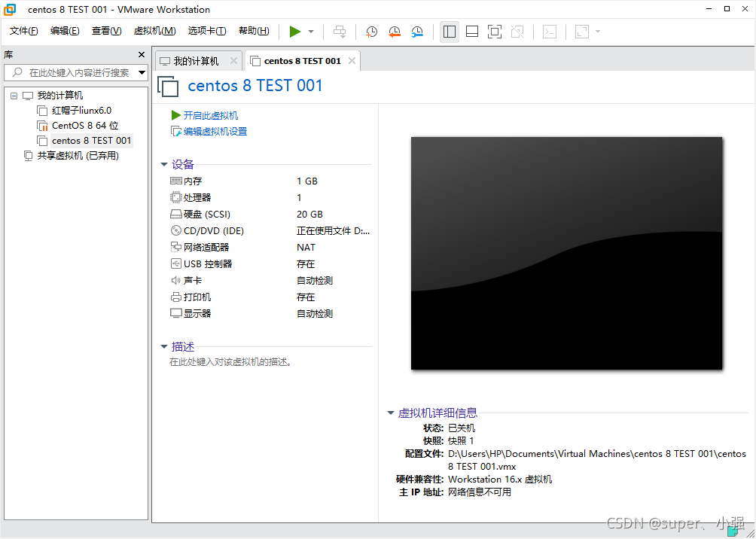Select the 红帽子liunx6.0 virtual machine

click(x=83, y=110)
